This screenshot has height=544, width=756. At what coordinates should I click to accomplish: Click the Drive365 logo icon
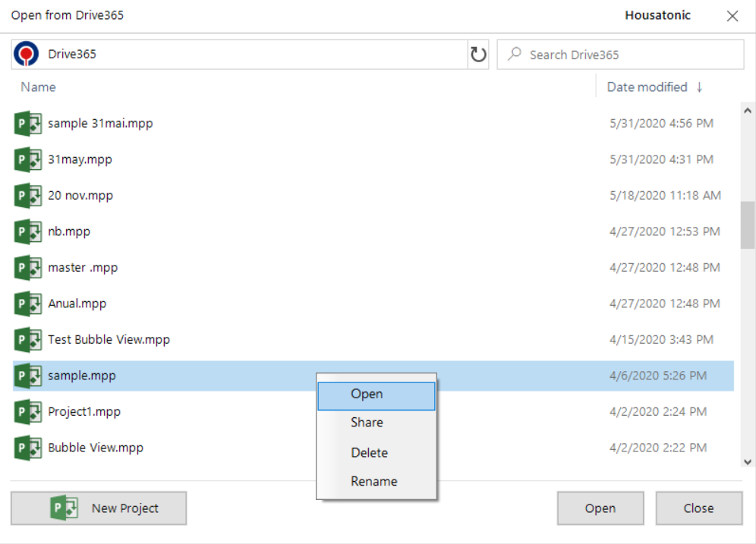pos(25,53)
